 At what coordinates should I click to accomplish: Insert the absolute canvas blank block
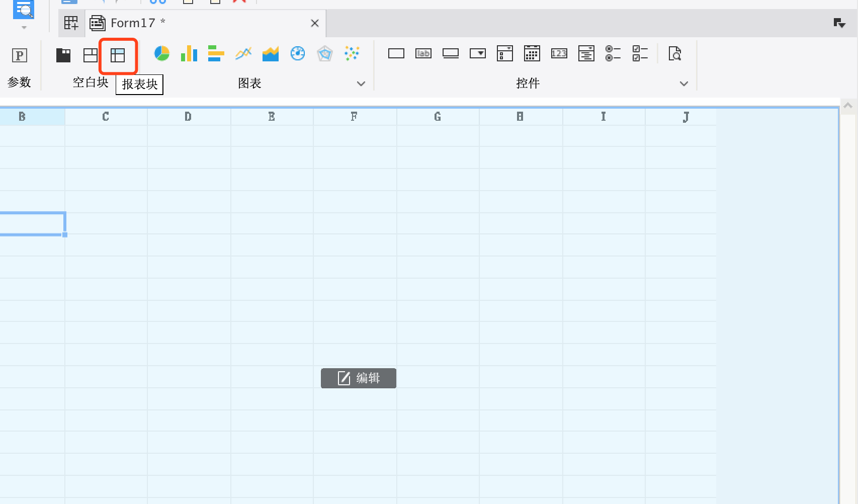(x=91, y=55)
